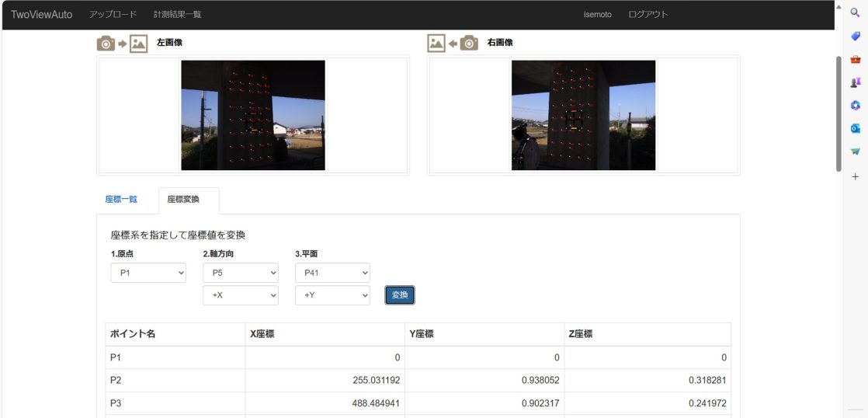This screenshot has width=868, height=418.
Task: Click the value 0.938052
Action: click(539, 381)
